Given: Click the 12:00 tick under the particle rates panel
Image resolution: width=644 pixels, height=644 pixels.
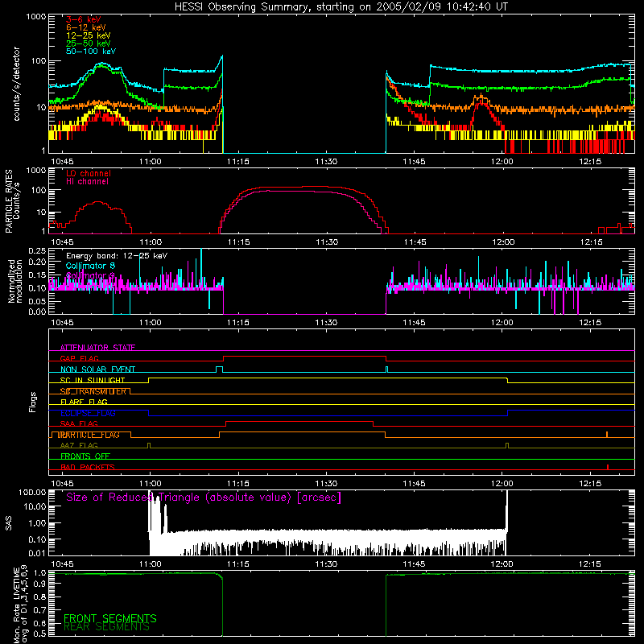Looking at the screenshot, I should pyautogui.click(x=503, y=242).
